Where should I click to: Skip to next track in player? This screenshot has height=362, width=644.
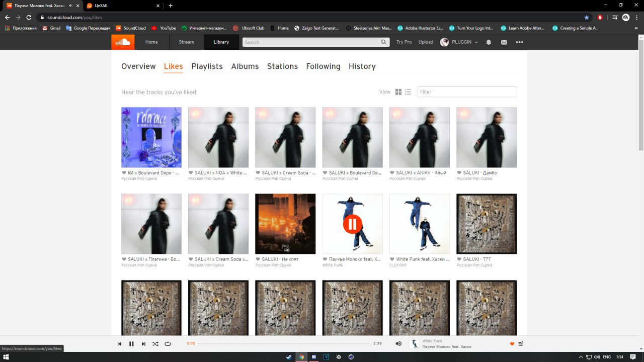pos(143,344)
